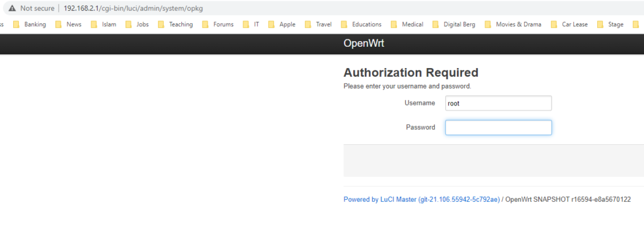Viewport: 644px width, 251px height.
Task: Open the Stage bookmarks folder
Action: pyautogui.click(x=610, y=24)
